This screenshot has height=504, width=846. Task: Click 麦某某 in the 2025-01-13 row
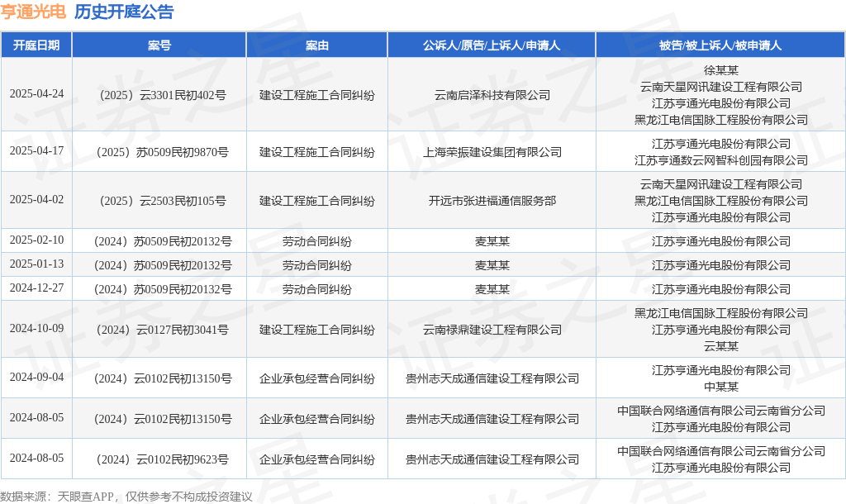click(492, 265)
